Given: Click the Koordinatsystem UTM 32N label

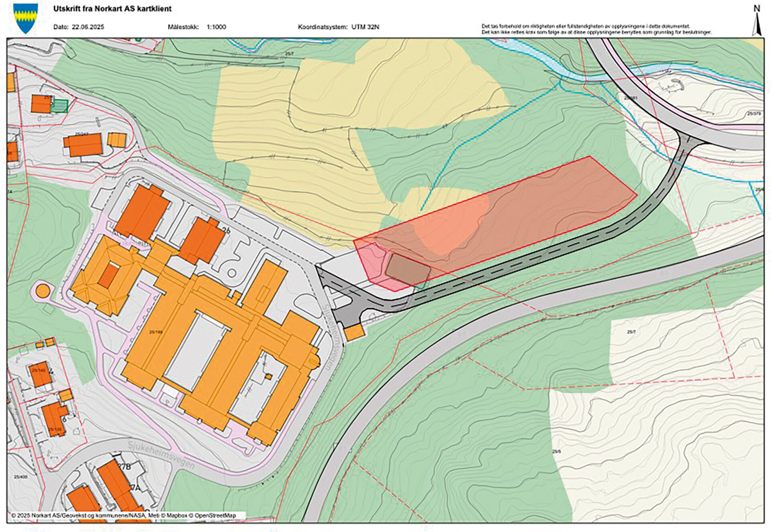Looking at the screenshot, I should click(x=338, y=27).
